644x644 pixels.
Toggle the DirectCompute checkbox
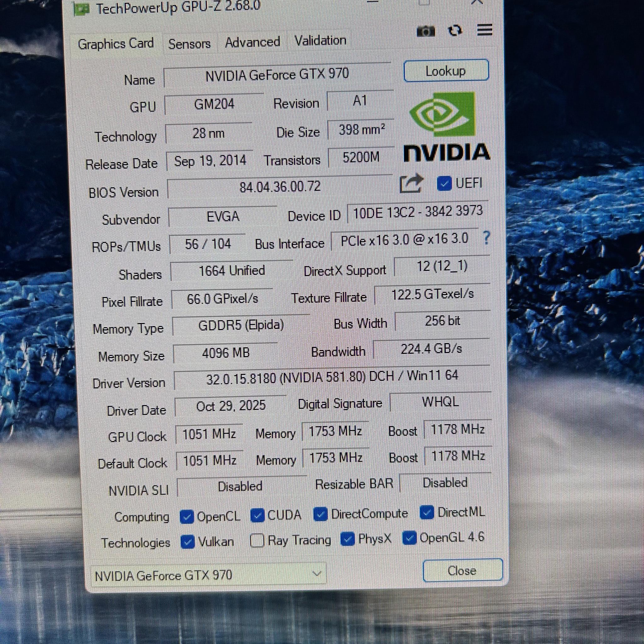(x=320, y=514)
